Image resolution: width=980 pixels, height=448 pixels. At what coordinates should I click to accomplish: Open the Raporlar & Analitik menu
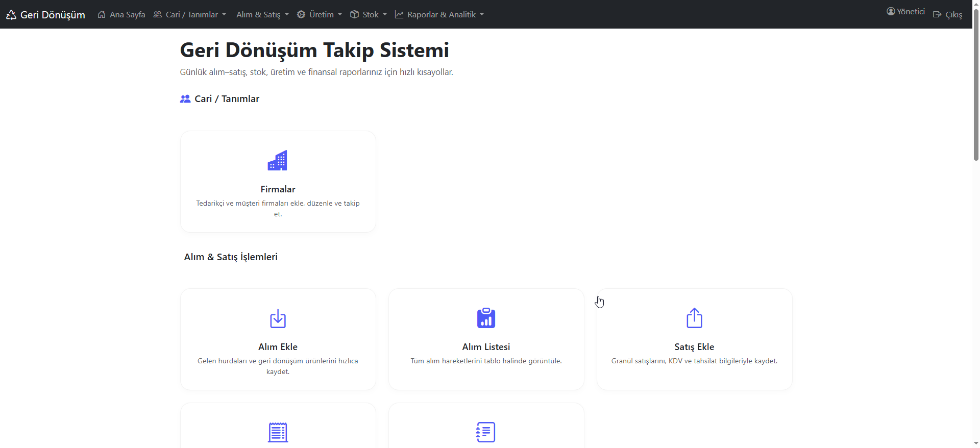click(x=439, y=14)
